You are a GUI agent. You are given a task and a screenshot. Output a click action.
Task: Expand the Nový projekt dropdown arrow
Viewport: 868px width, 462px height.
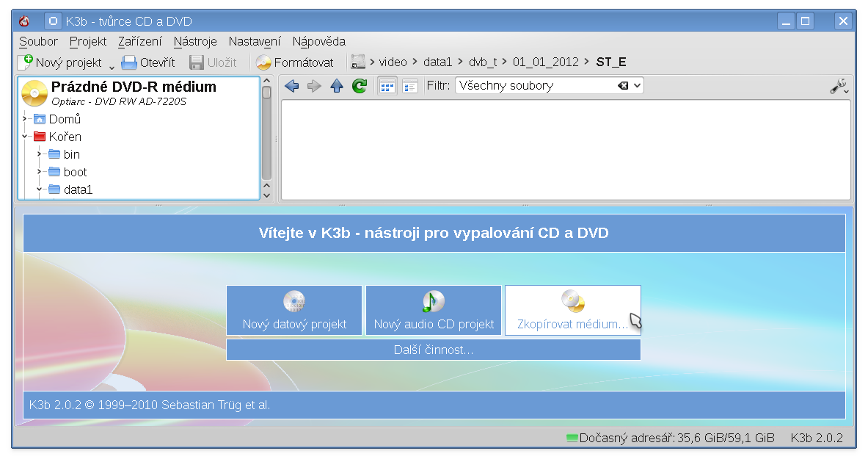(x=112, y=67)
